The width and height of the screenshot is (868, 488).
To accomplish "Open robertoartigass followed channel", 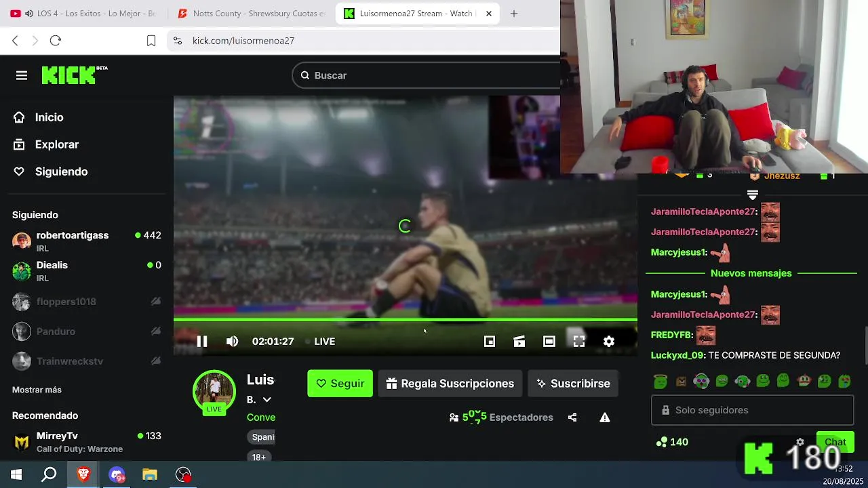I will [87, 241].
